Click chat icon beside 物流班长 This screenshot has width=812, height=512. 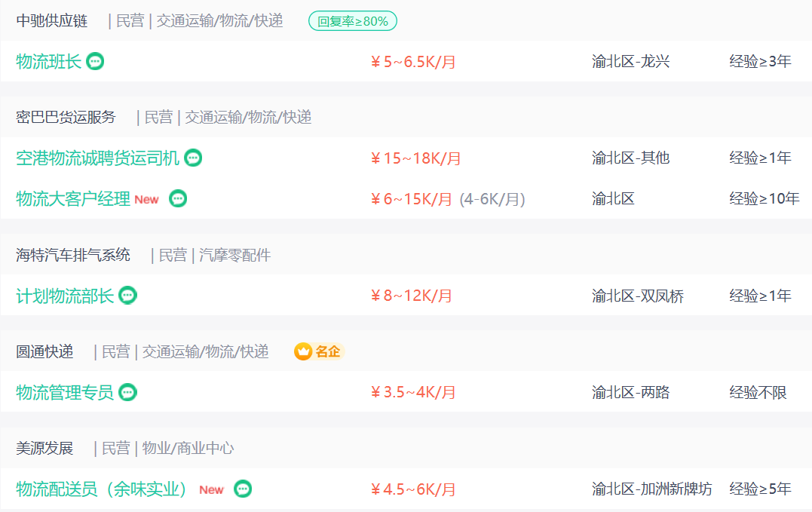95,62
